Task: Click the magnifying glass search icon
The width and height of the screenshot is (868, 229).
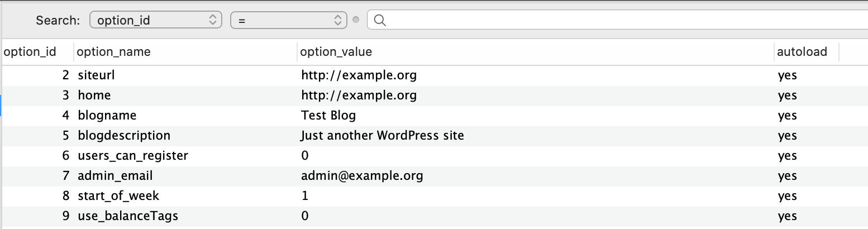Action: pyautogui.click(x=379, y=21)
